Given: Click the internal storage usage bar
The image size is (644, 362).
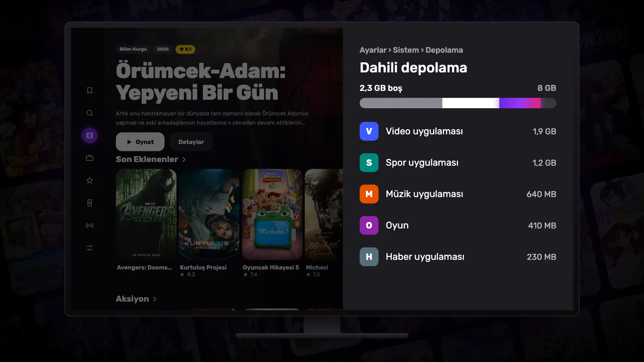Looking at the screenshot, I should pyautogui.click(x=458, y=103).
